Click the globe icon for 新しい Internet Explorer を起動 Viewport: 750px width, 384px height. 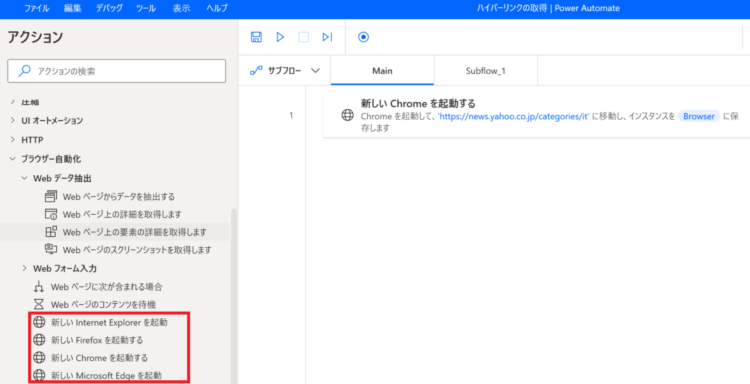[39, 322]
